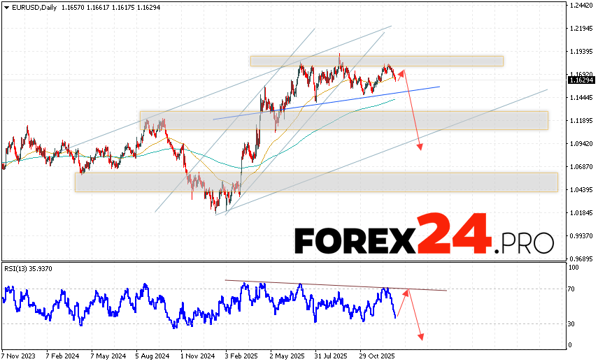Viewport: 598px width, 364px height.
Task: Click the FOREX24.PRO logo watermark
Action: coord(424,240)
